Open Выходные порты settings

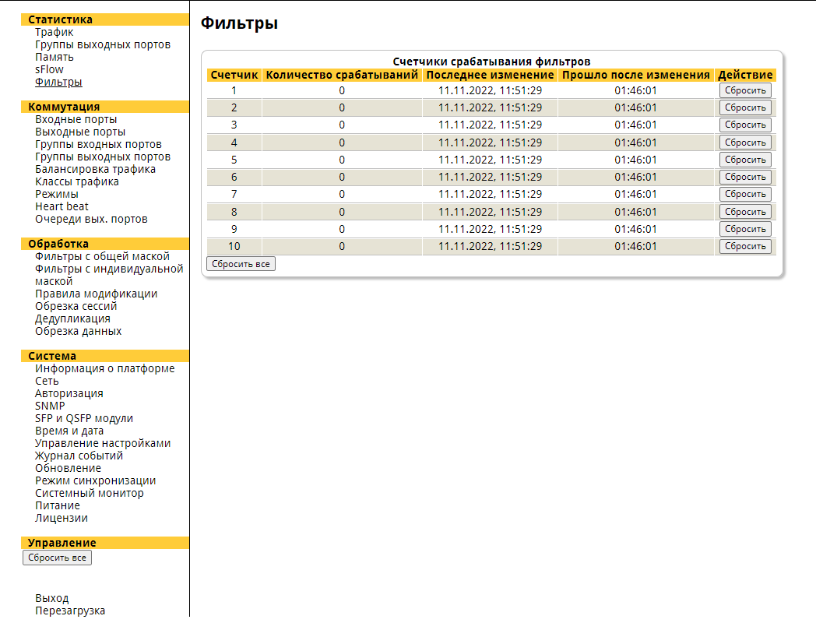80,132
